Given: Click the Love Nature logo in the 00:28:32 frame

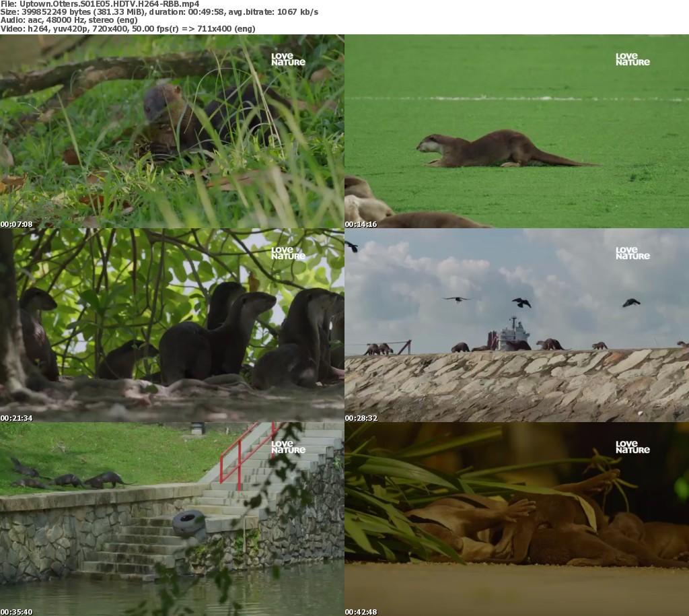Looking at the screenshot, I should [x=632, y=253].
